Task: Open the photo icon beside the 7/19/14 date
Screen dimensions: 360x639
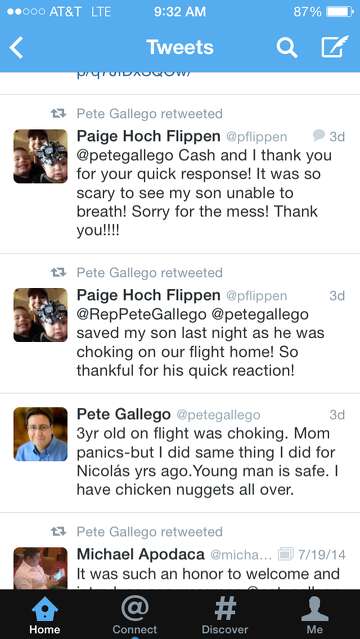Action: (285, 554)
